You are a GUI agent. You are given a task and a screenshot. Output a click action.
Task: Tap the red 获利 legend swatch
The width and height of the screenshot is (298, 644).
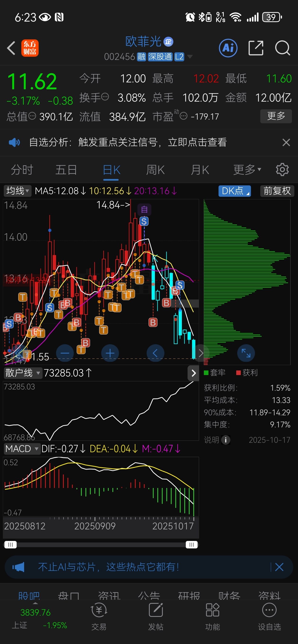(238, 373)
